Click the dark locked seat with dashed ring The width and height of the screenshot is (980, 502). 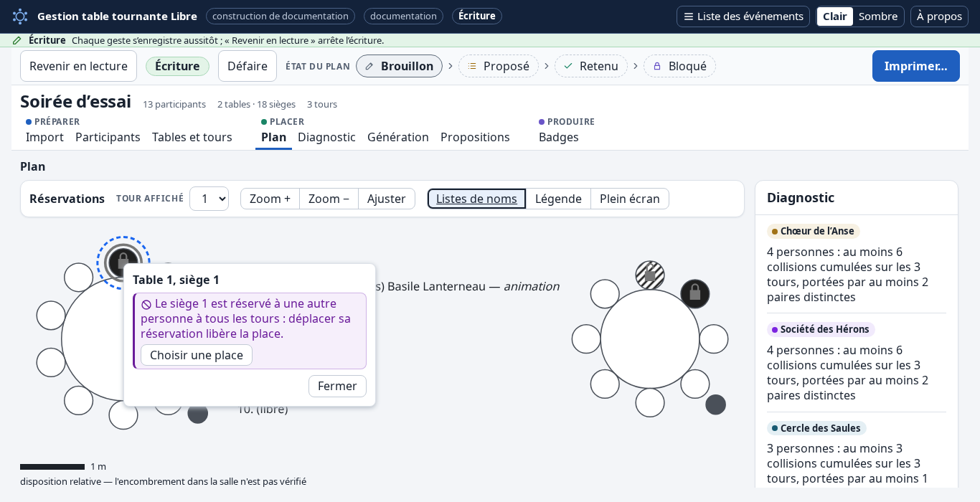click(123, 262)
